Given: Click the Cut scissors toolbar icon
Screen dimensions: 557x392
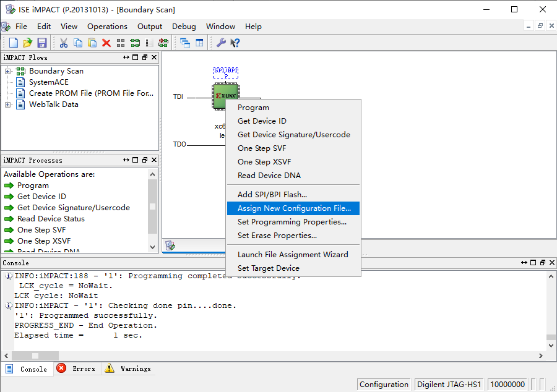Looking at the screenshot, I should point(63,43).
